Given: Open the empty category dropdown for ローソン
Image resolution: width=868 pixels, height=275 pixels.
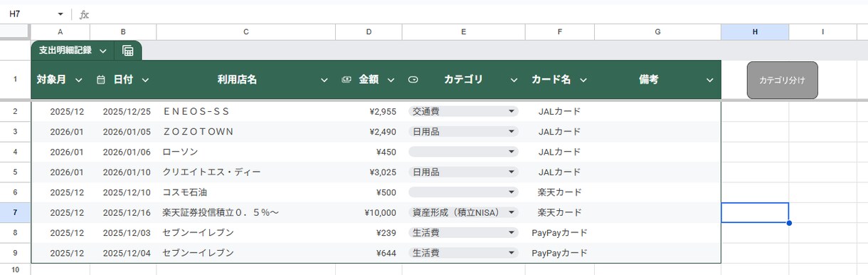Looking at the screenshot, I should coord(511,152).
